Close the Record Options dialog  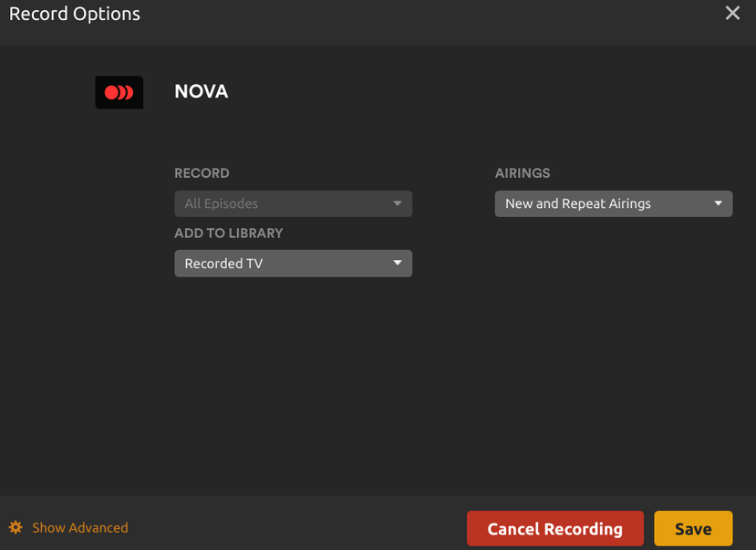tap(732, 14)
